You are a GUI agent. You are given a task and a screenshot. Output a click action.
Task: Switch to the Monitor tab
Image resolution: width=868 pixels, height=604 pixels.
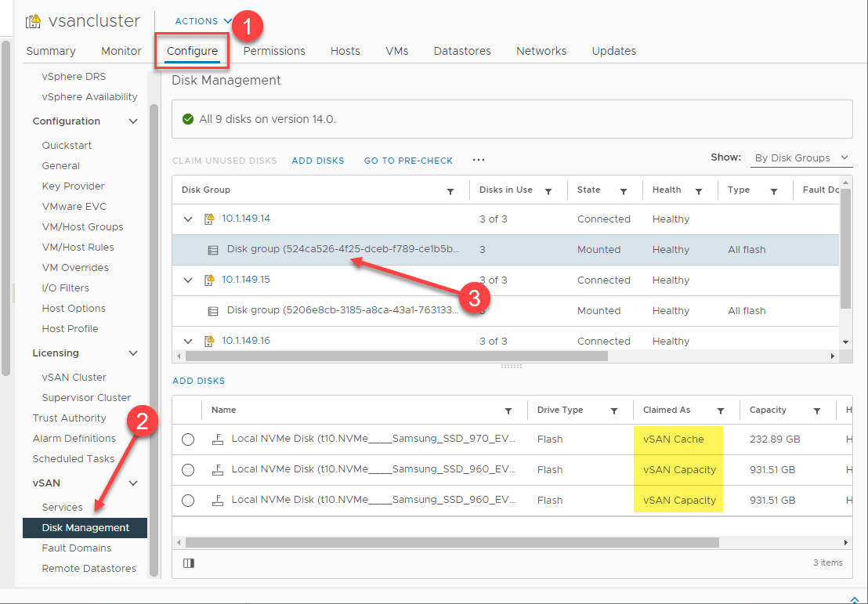coord(121,51)
